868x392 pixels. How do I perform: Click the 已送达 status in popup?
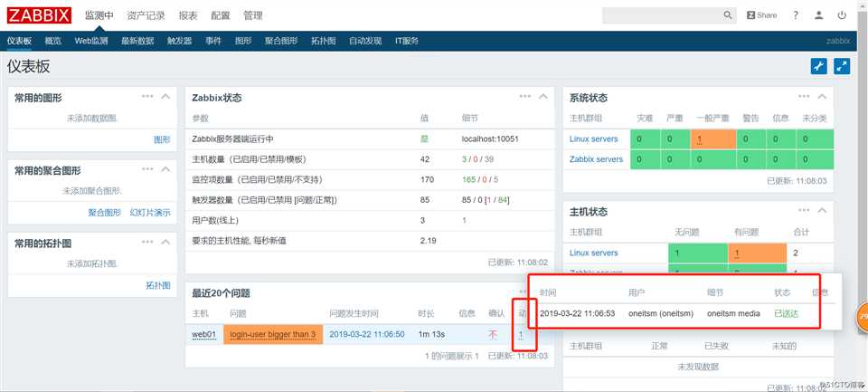(786, 313)
